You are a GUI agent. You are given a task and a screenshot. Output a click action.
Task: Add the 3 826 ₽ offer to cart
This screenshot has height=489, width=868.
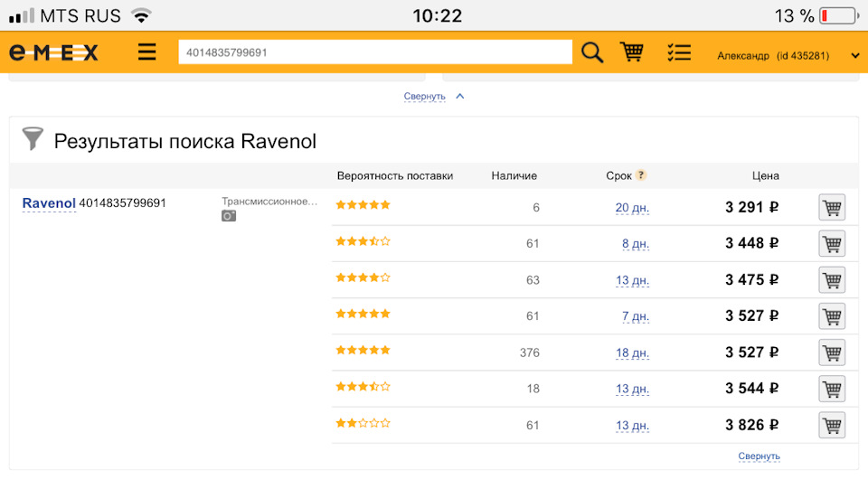[x=832, y=425]
